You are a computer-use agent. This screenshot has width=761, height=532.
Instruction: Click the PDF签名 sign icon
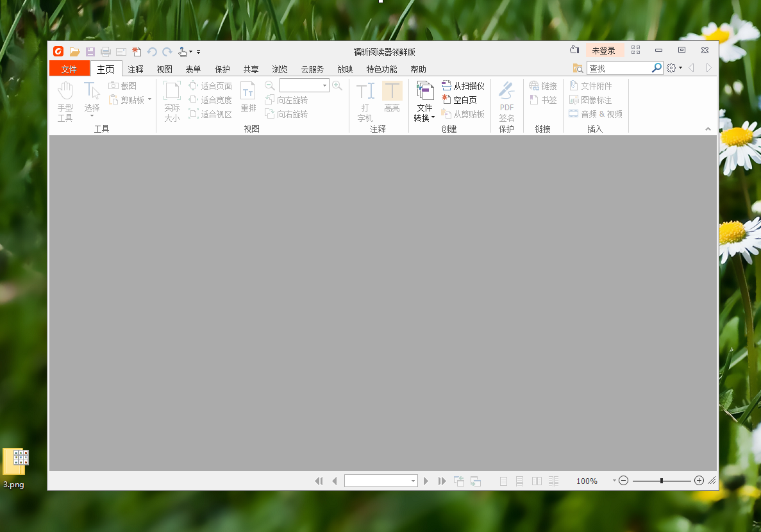506,102
